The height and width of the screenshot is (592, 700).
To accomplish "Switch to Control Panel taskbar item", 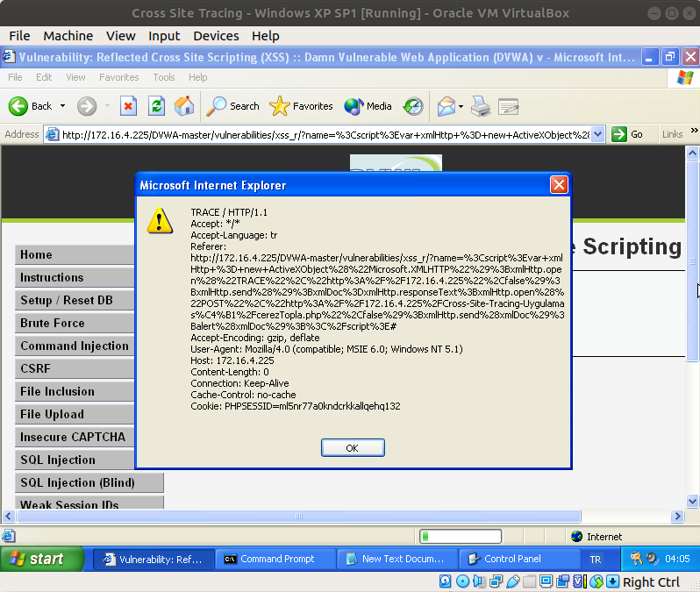I will pyautogui.click(x=519, y=559).
